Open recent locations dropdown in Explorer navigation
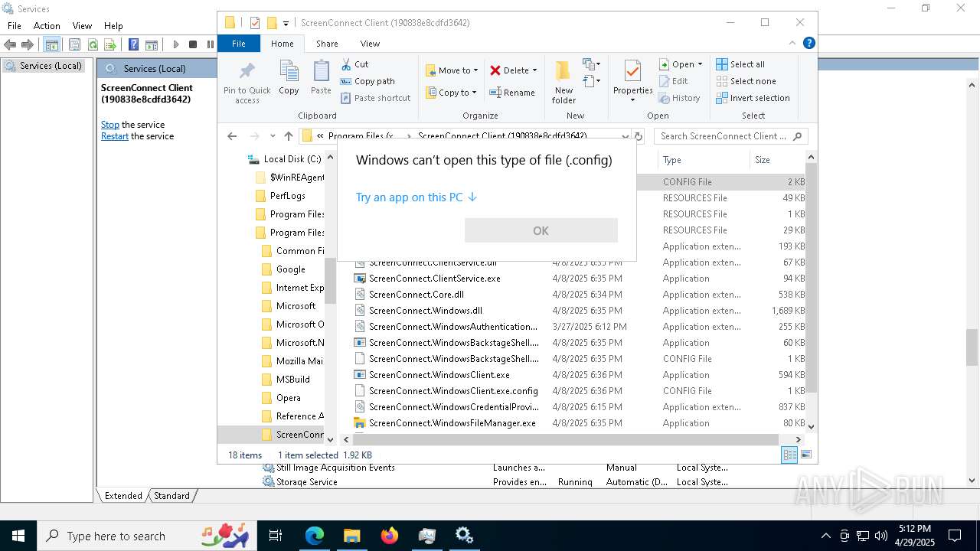The image size is (980, 551). click(x=273, y=136)
